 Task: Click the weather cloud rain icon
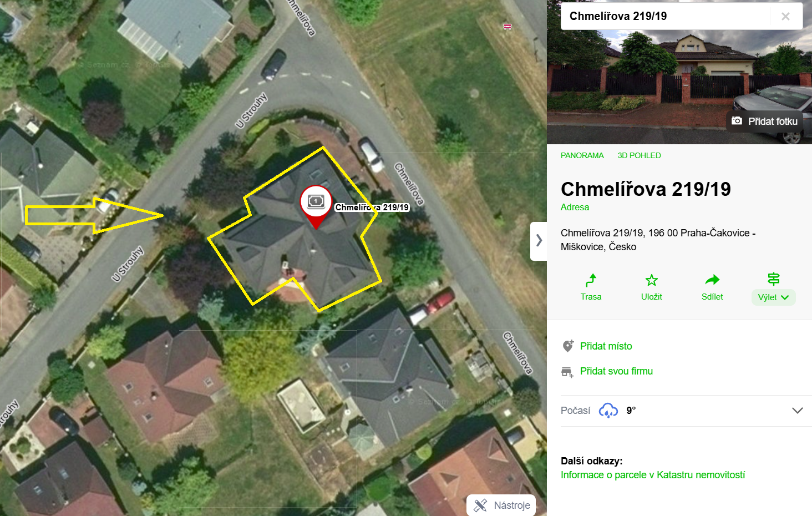coord(608,411)
